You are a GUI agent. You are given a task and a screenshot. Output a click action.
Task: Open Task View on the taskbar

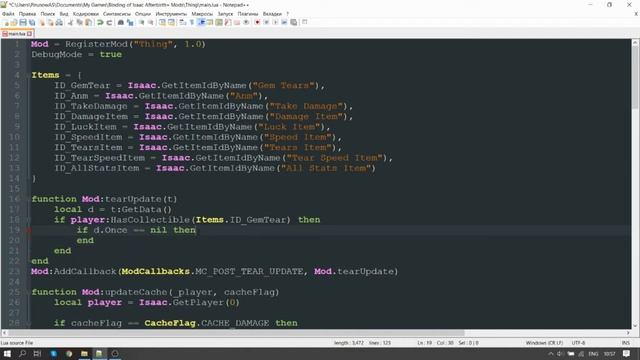click(37, 353)
